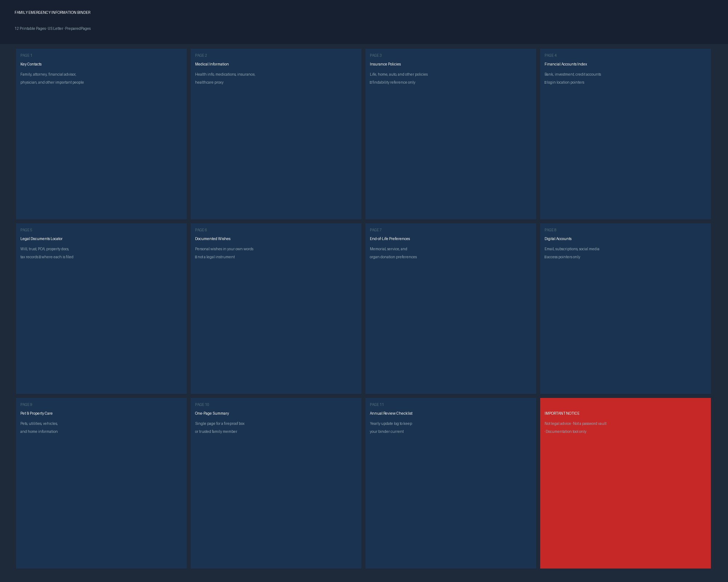Open the End-of-Life Preferences card
Viewport: 728px width, 582px height.
451,308
